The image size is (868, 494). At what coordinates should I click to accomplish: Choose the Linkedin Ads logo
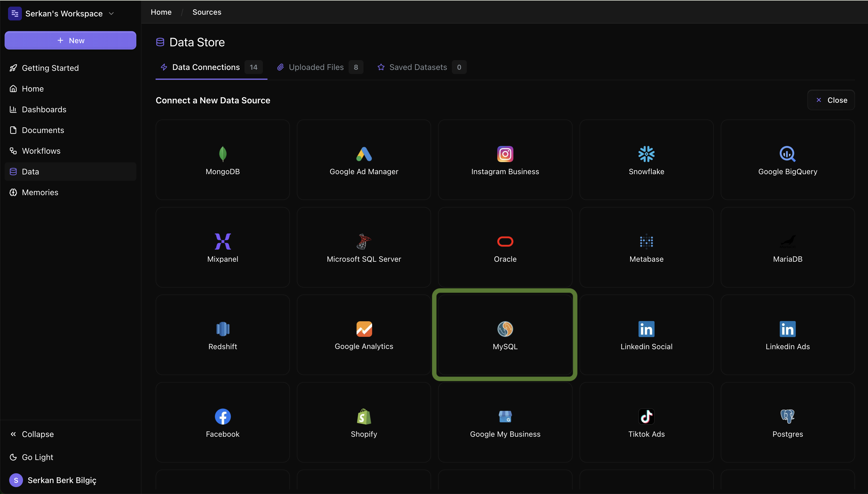(788, 329)
